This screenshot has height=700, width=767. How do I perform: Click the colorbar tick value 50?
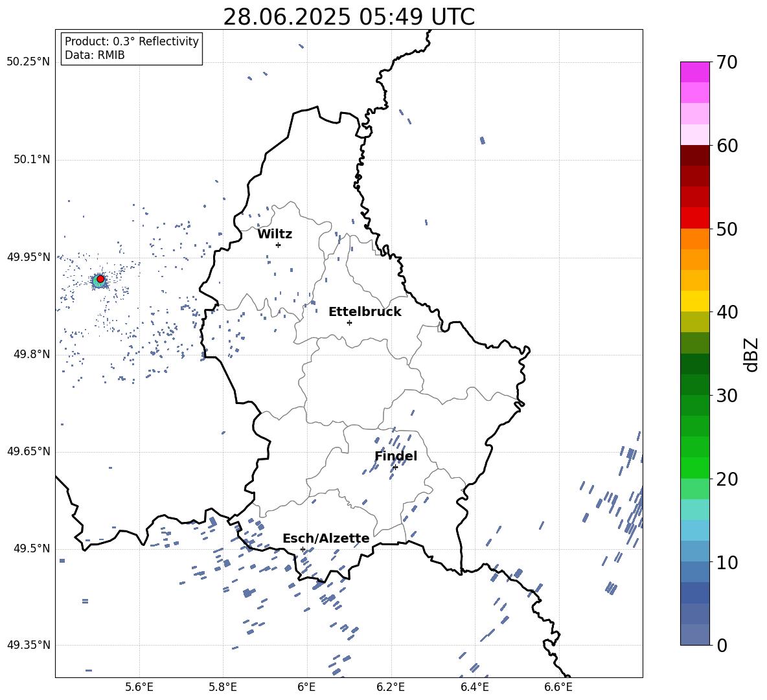[x=727, y=229]
